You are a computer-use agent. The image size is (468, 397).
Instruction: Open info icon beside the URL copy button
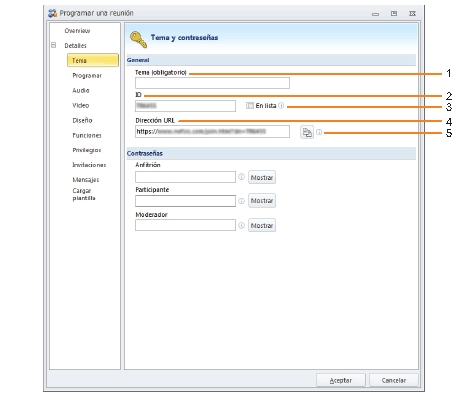pos(319,132)
